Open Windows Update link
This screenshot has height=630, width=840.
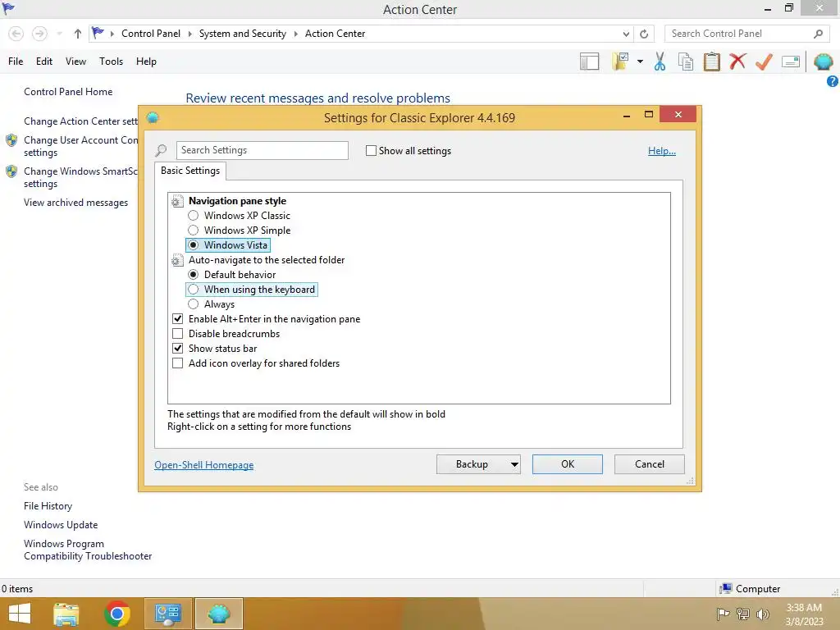click(x=61, y=525)
